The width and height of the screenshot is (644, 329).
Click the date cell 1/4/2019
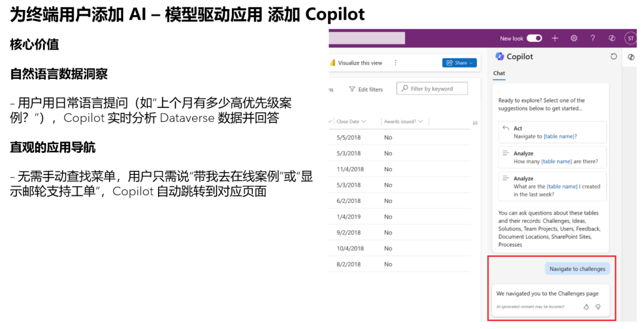point(349,217)
